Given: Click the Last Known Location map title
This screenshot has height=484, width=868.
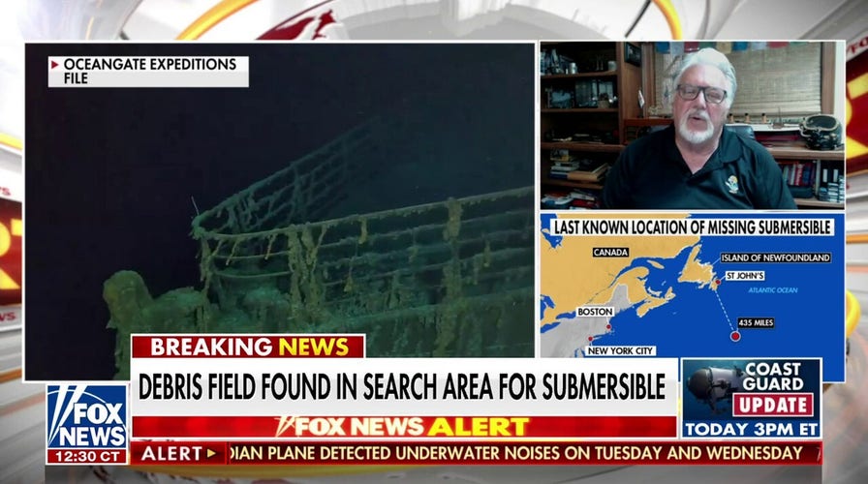Looking at the screenshot, I should (x=693, y=227).
